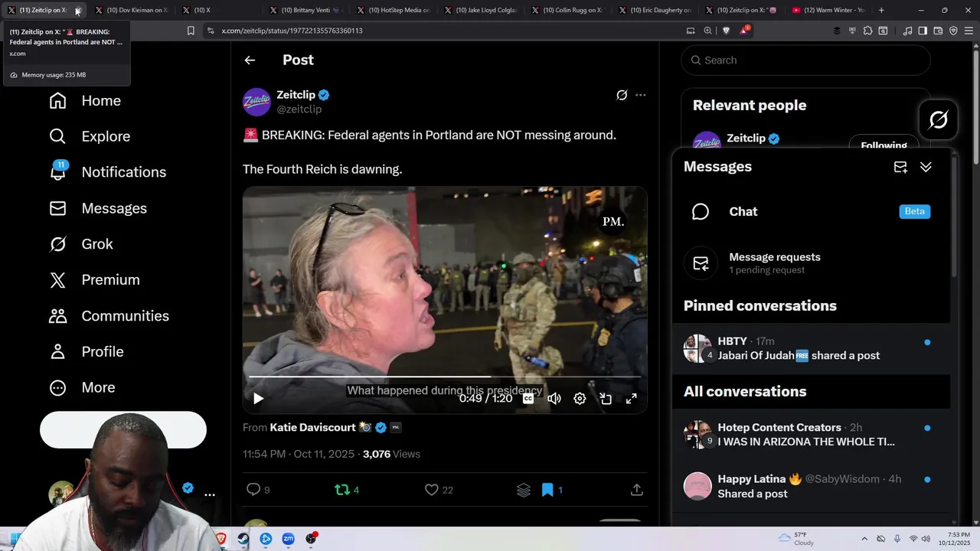Open Home in the X sidebar
The width and height of the screenshot is (980, 551).
[85, 100]
